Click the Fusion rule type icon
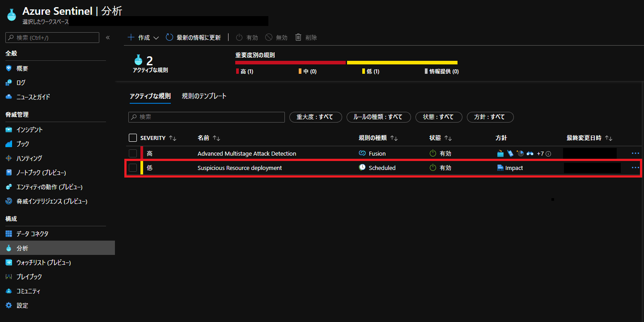Viewport: 644px width, 322px height. (362, 153)
